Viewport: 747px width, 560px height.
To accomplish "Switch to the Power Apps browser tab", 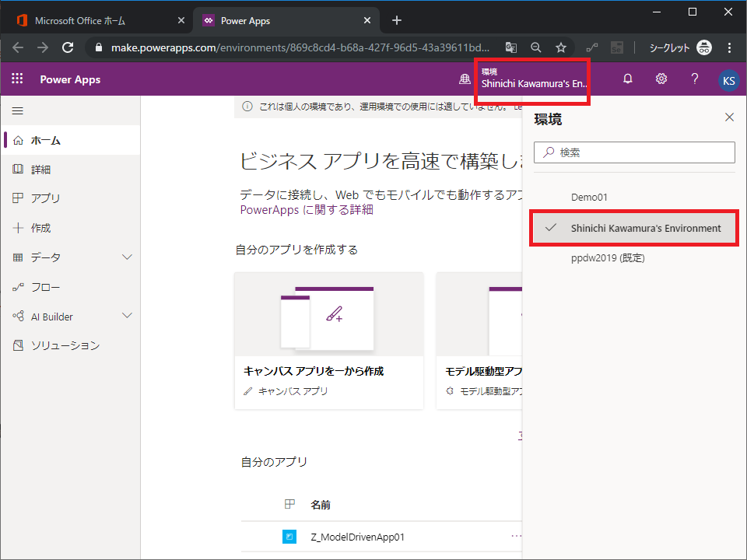I will tap(286, 20).
